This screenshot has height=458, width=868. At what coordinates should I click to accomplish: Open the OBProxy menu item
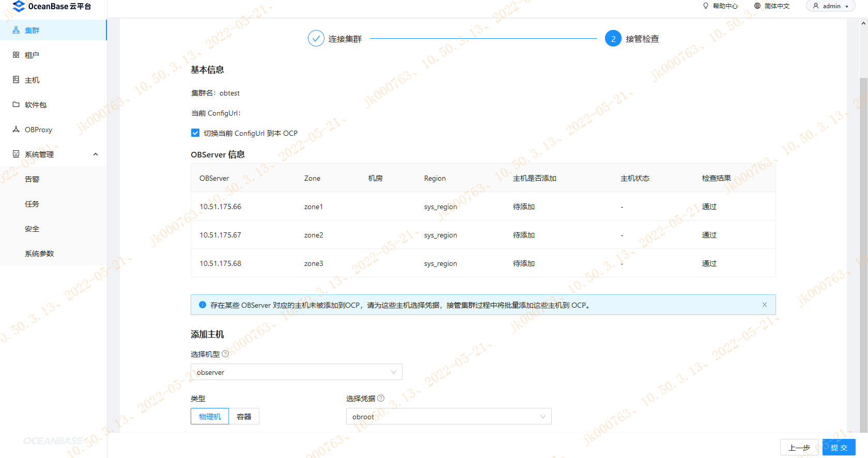tap(53, 129)
